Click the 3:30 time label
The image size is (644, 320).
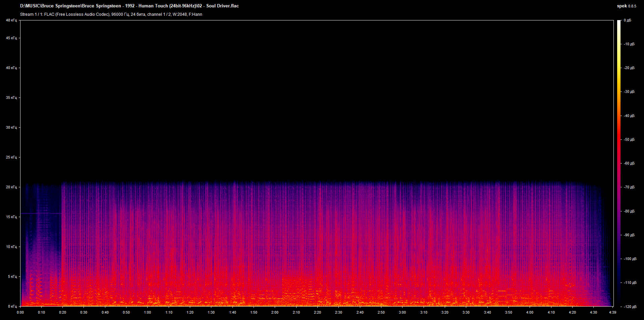[466, 313]
